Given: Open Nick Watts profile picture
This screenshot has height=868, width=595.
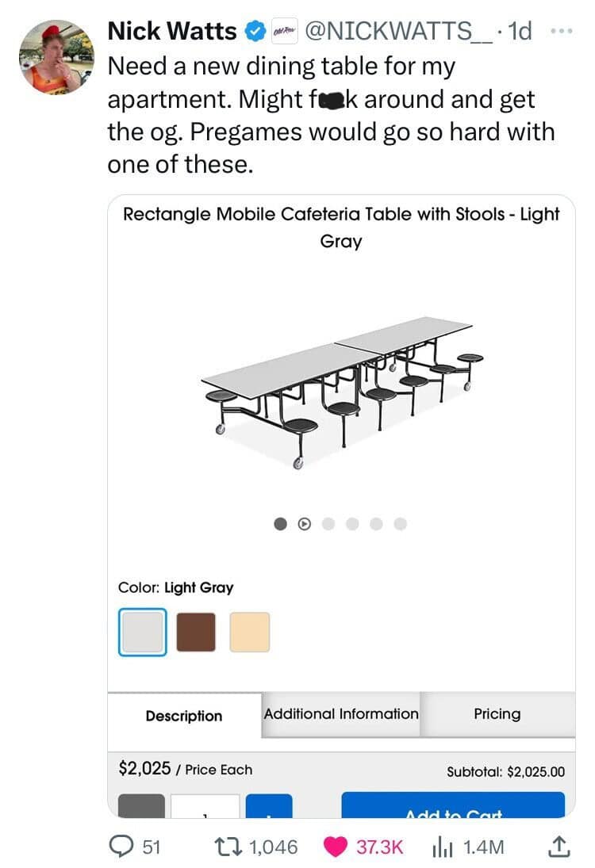Looking at the screenshot, I should click(x=56, y=57).
